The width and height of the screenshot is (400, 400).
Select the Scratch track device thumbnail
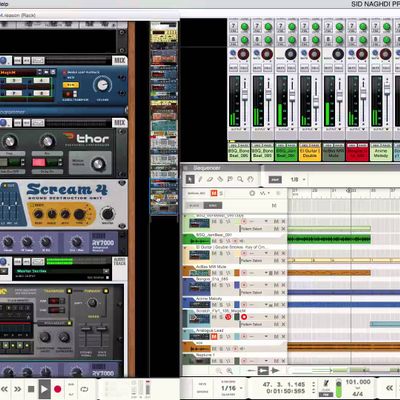(x=200, y=319)
